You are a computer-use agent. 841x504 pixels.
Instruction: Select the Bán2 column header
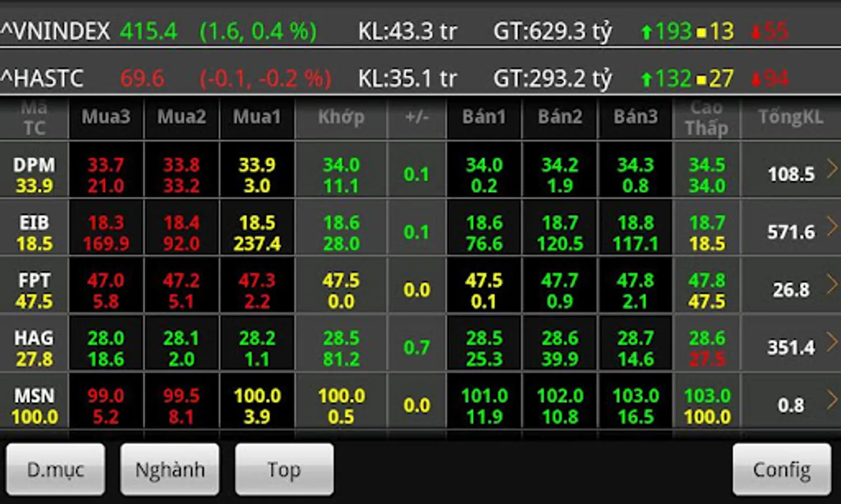pyautogui.click(x=560, y=118)
